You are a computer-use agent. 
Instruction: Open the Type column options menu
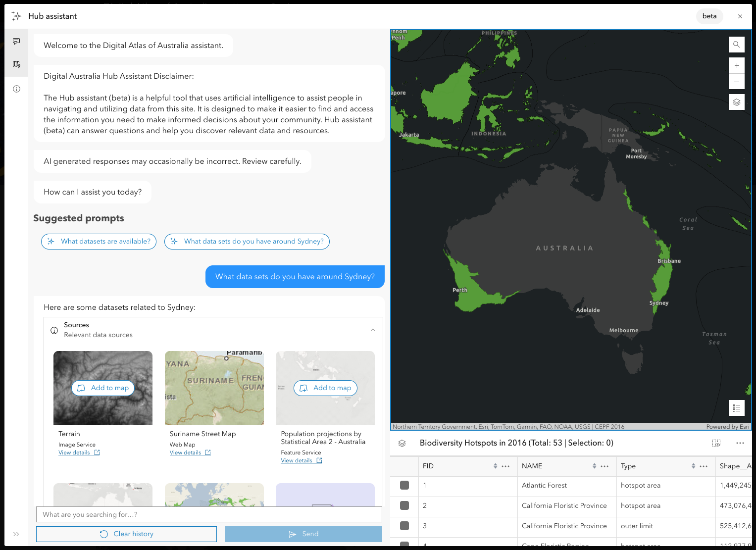(x=704, y=466)
